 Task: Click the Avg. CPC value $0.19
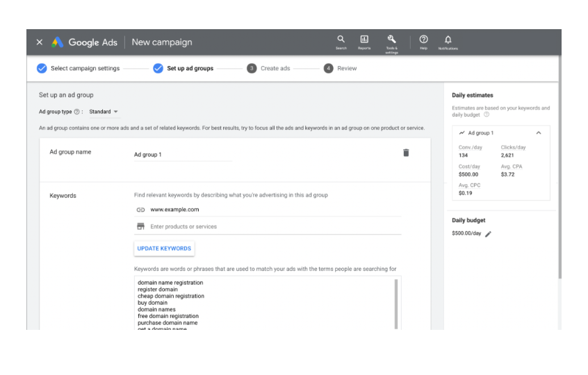tap(466, 193)
